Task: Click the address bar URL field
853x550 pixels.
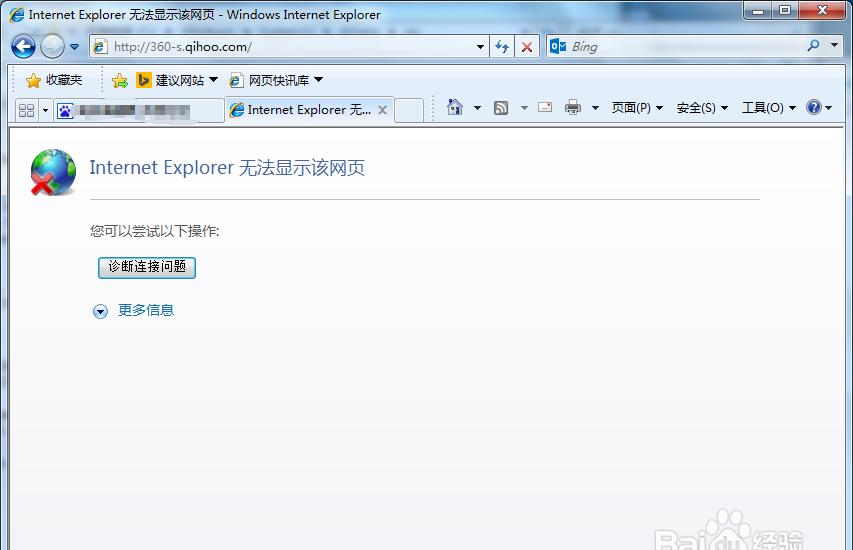Action: click(x=288, y=47)
